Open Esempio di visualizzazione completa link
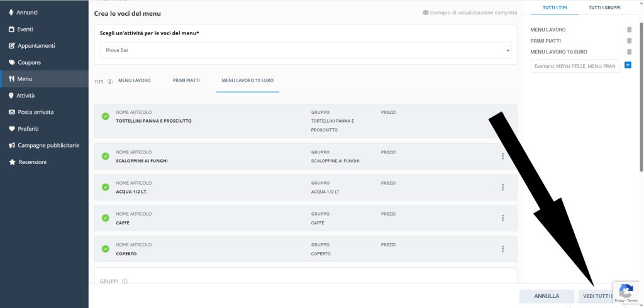The height and width of the screenshot is (308, 644). click(470, 13)
